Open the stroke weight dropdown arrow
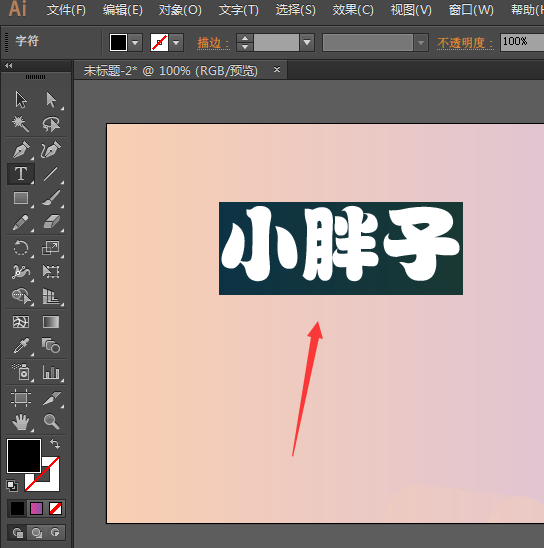 (307, 43)
